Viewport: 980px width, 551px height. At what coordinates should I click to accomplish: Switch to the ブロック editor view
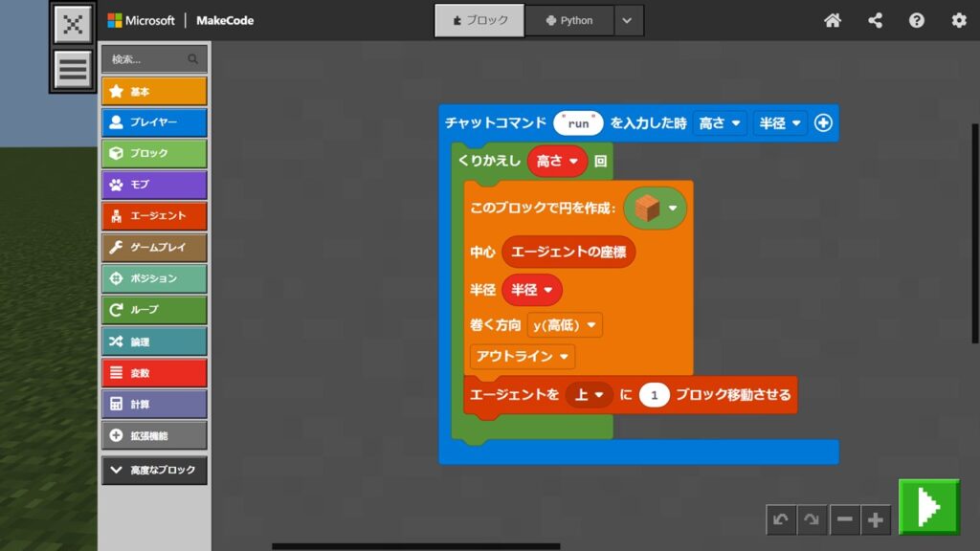click(479, 20)
